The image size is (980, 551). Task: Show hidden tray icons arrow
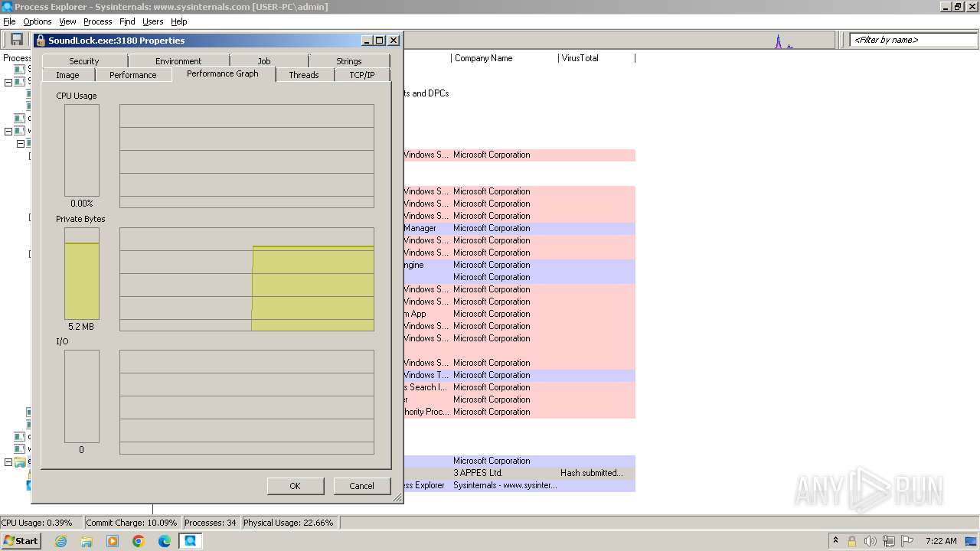click(x=835, y=540)
